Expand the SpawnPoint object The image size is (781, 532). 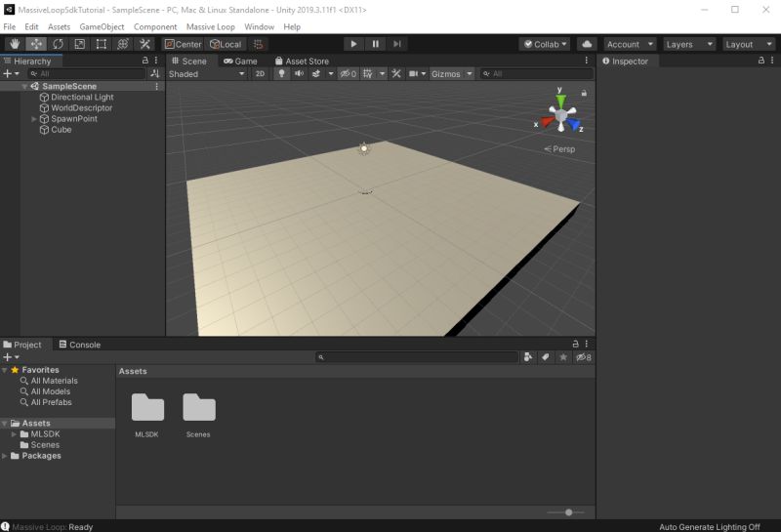[34, 118]
